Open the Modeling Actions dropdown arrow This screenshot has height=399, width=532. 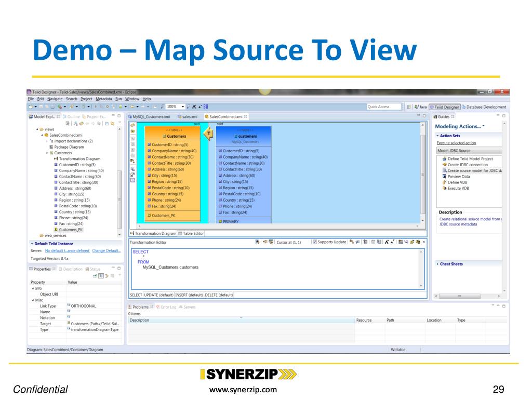(484, 126)
